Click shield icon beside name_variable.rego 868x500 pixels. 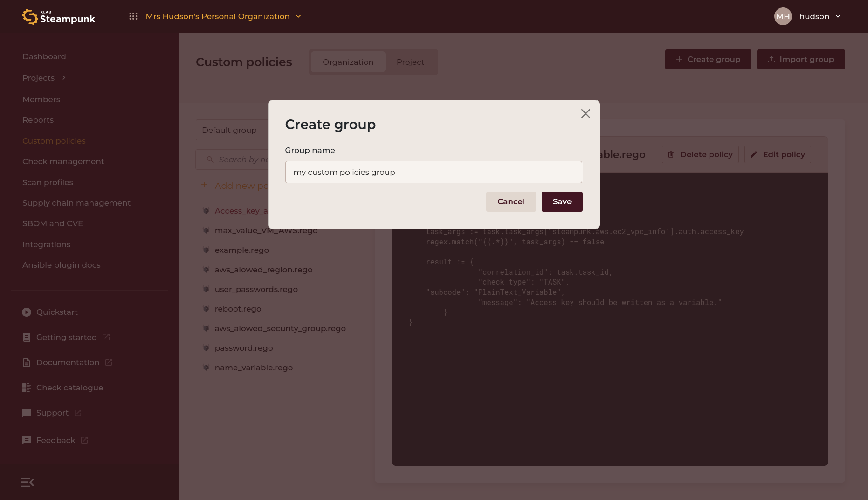(x=206, y=368)
